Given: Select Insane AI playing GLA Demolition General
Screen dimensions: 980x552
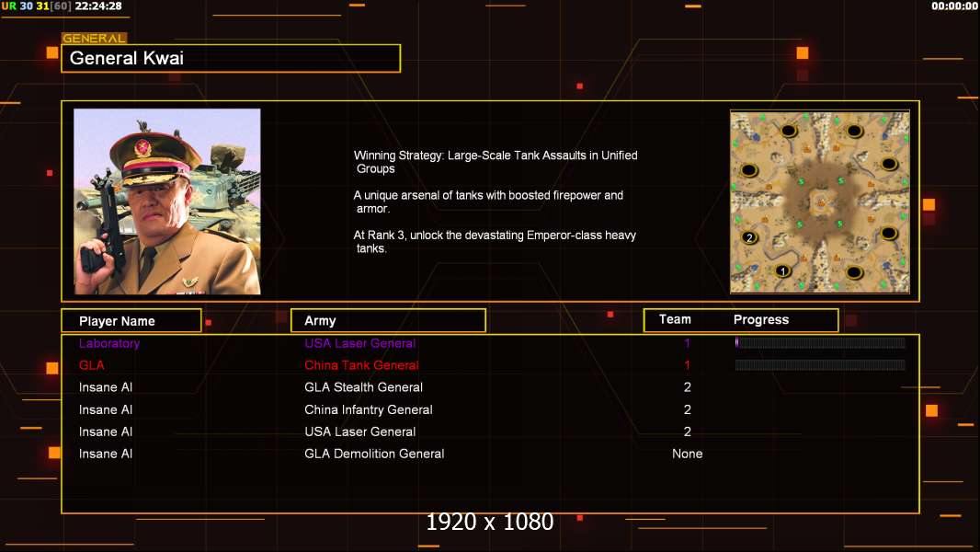Looking at the screenshot, I should pyautogui.click(x=106, y=454).
